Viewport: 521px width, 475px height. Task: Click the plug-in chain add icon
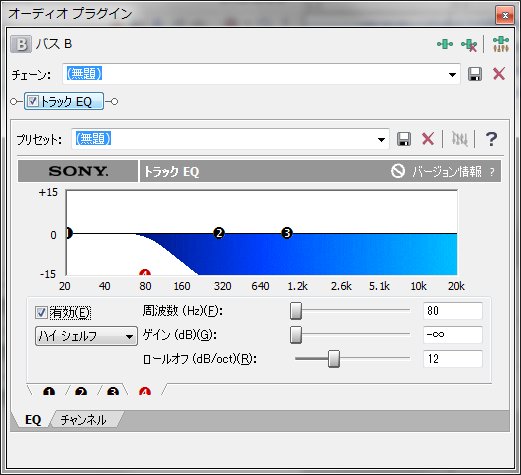click(x=445, y=44)
